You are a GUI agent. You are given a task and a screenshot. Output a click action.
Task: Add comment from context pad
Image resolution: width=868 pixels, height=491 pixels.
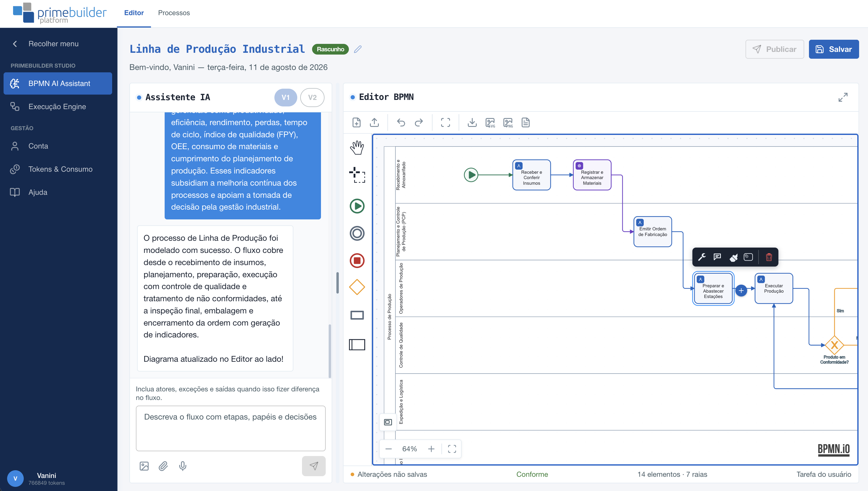pyautogui.click(x=717, y=257)
